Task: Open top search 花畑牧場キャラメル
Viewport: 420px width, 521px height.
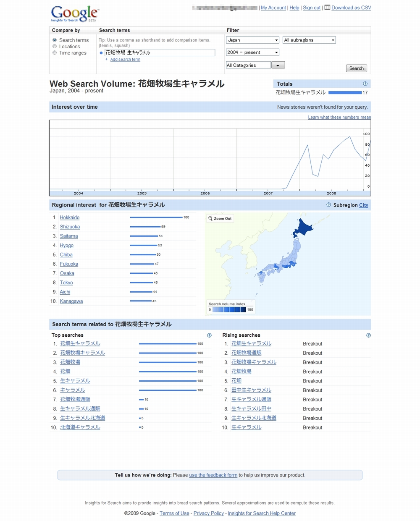Action: coord(83,353)
